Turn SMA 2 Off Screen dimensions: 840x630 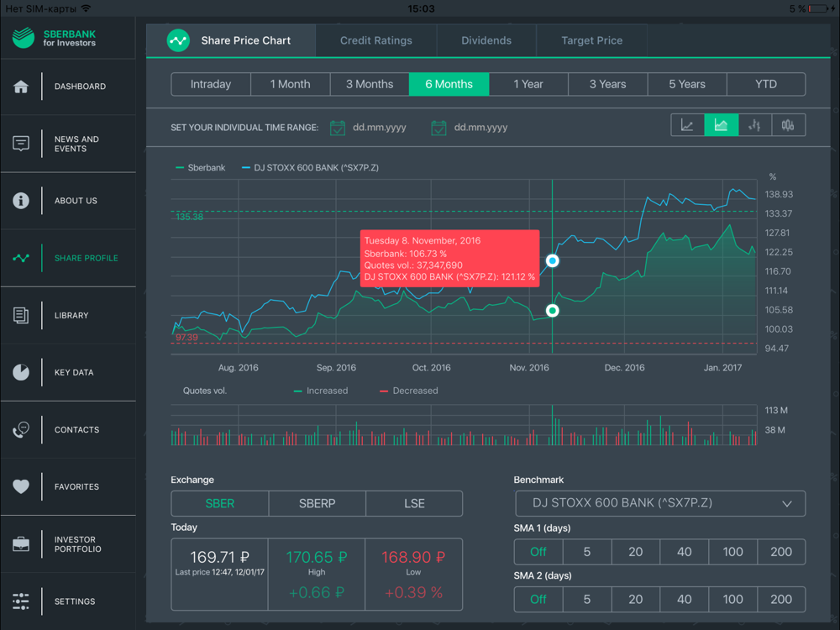click(538, 600)
